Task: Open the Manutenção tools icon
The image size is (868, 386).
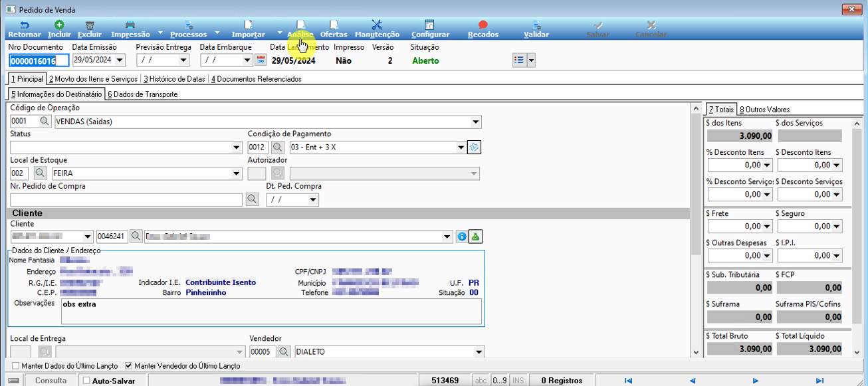Action: pos(377,25)
